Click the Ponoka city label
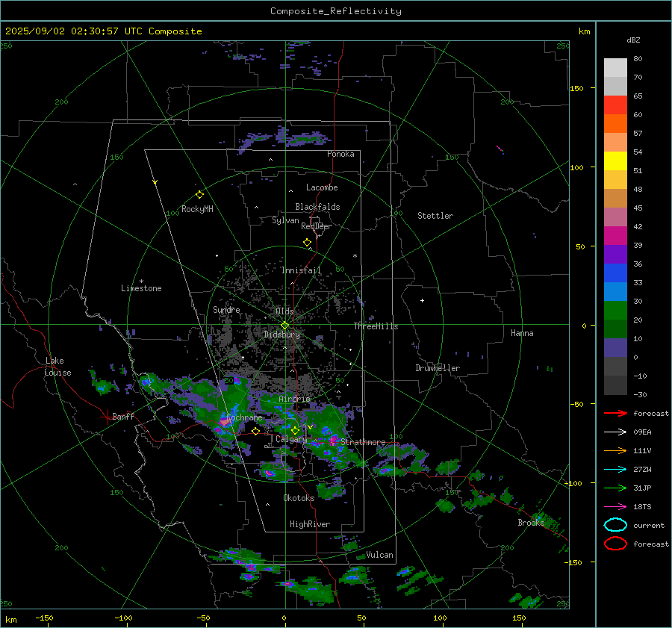 pyautogui.click(x=340, y=154)
